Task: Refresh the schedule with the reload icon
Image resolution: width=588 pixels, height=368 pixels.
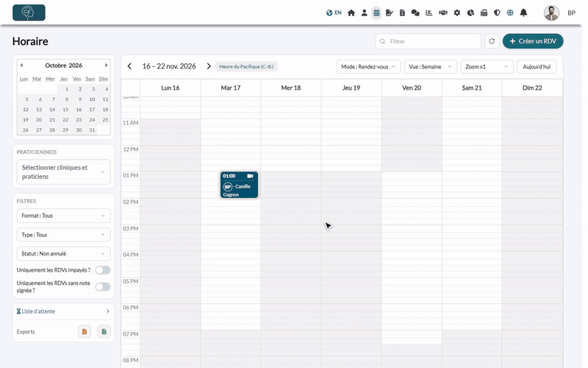Action: coord(492,41)
